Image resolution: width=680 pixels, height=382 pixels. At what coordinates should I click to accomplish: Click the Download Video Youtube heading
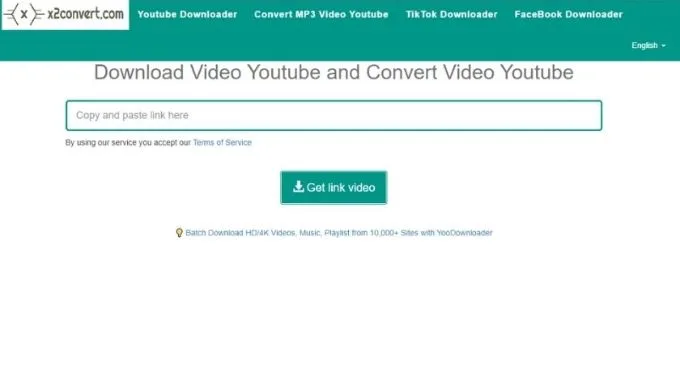click(333, 72)
